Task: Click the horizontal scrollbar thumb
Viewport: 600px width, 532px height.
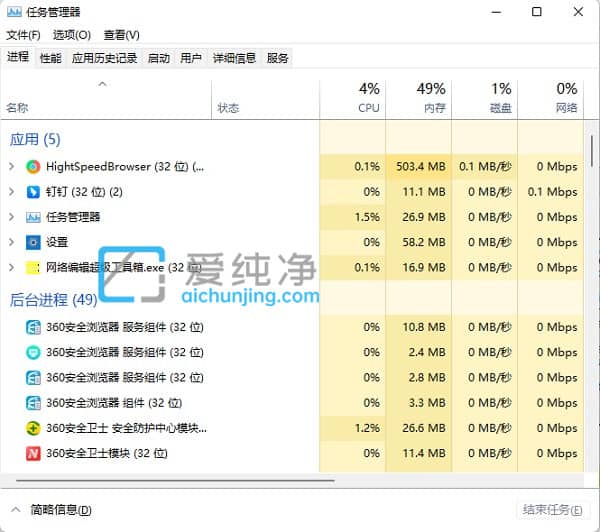Action: point(175,480)
